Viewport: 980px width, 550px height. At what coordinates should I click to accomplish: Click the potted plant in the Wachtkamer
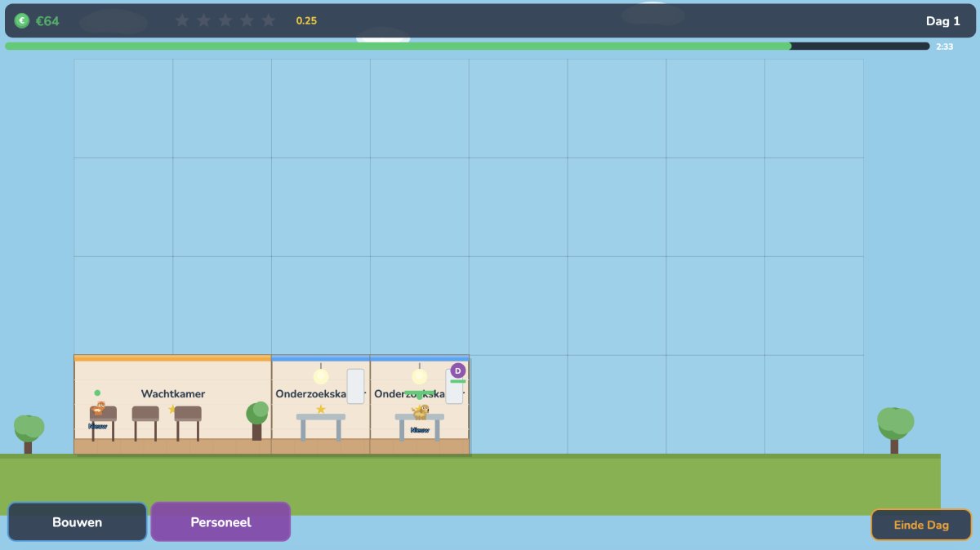pos(257,419)
